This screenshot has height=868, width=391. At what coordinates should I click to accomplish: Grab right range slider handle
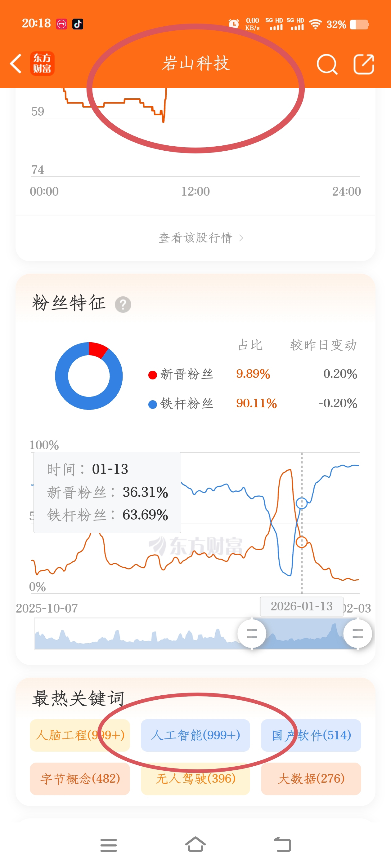[x=357, y=634]
